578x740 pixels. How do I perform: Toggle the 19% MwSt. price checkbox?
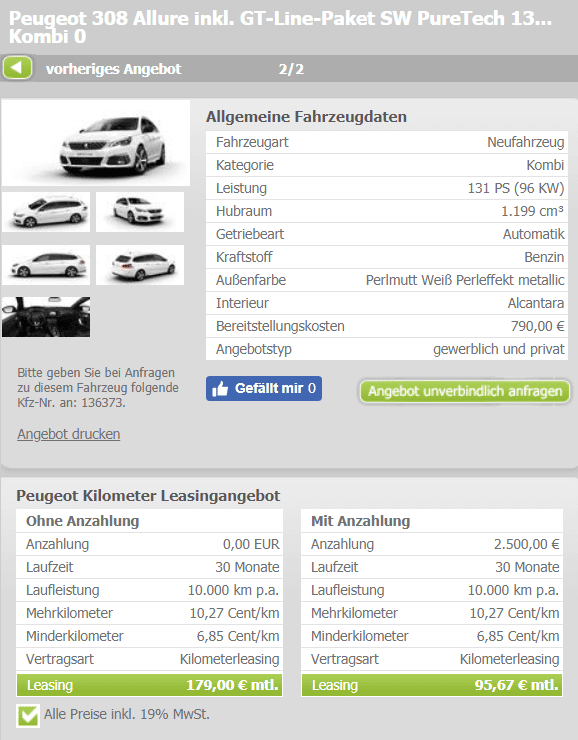(x=28, y=715)
